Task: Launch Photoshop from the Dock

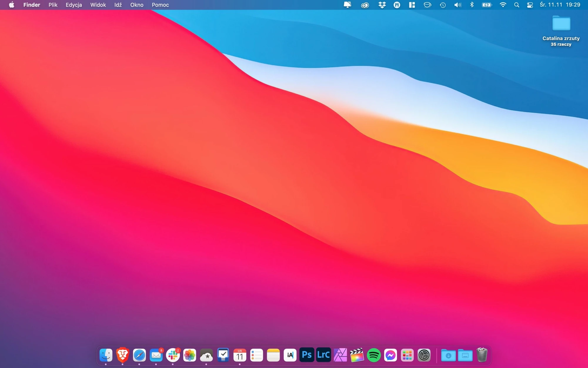Action: coord(307,355)
